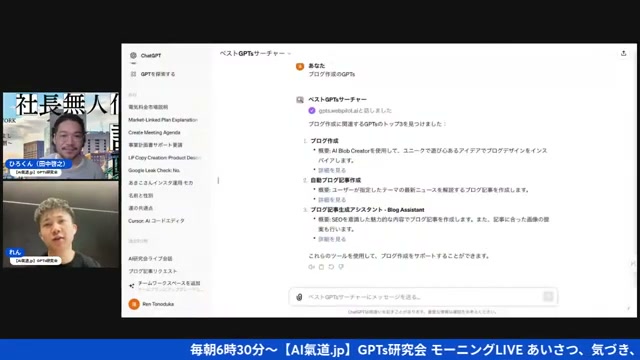
Task: Select the ひろくん (田中啓之) video thumbnail
Action: pos(61,136)
